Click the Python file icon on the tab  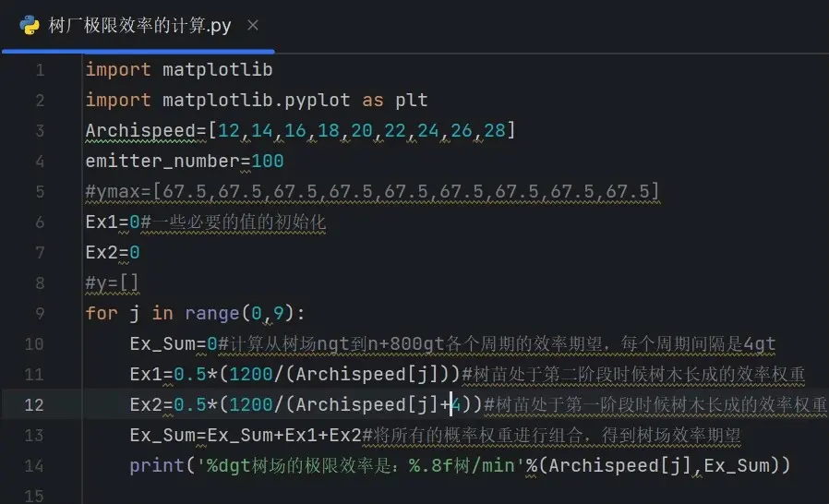point(29,26)
